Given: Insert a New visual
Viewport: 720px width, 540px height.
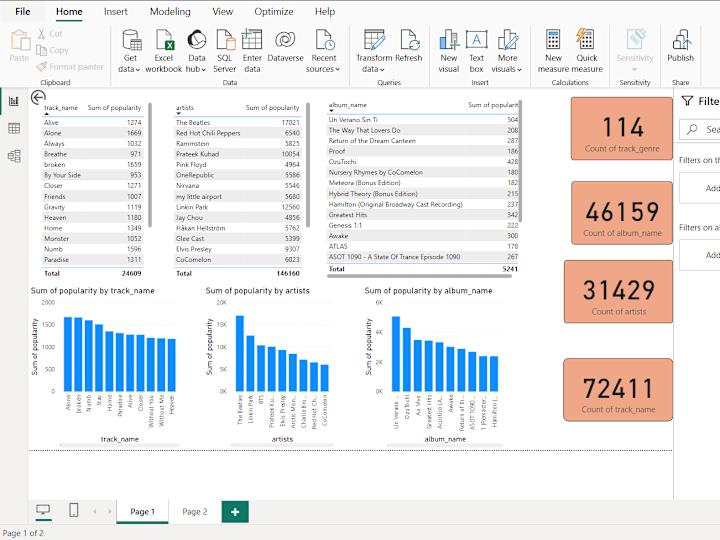Looking at the screenshot, I should (449, 51).
